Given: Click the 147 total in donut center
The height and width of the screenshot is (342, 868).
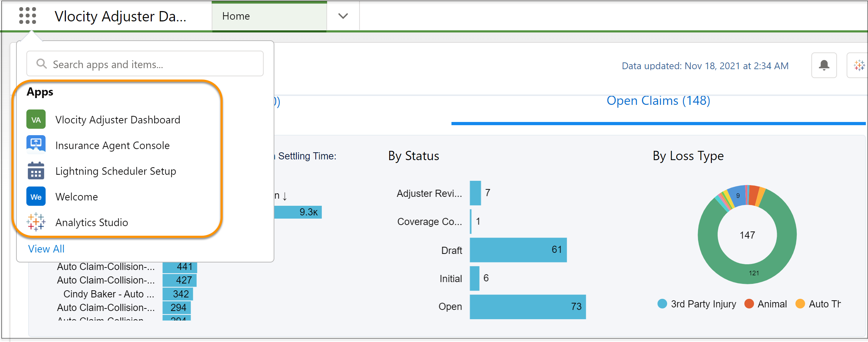Looking at the screenshot, I should click(x=747, y=235).
